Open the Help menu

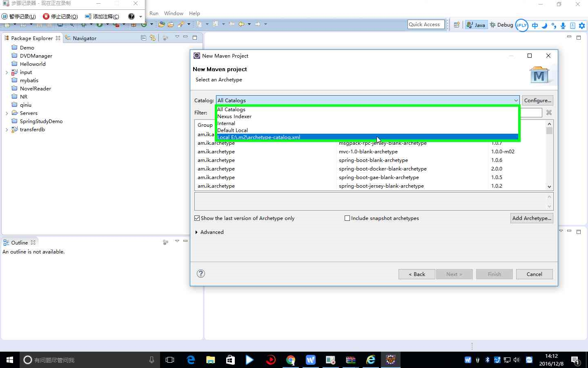[x=194, y=13]
